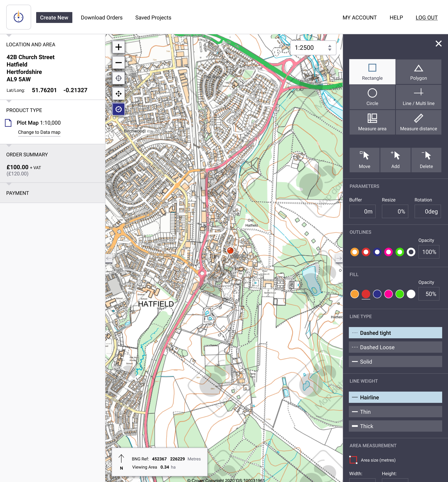The image size is (448, 482).
Task: Select the Circle drawing tool
Action: tap(372, 97)
